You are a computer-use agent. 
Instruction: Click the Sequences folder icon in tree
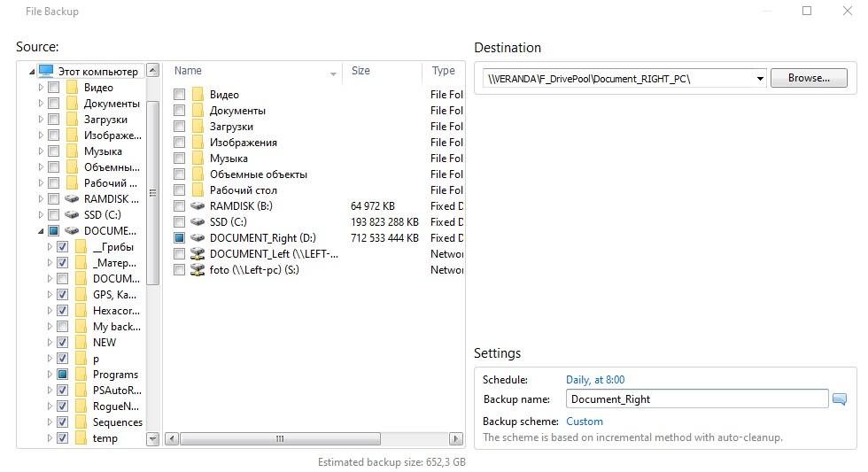pos(81,422)
